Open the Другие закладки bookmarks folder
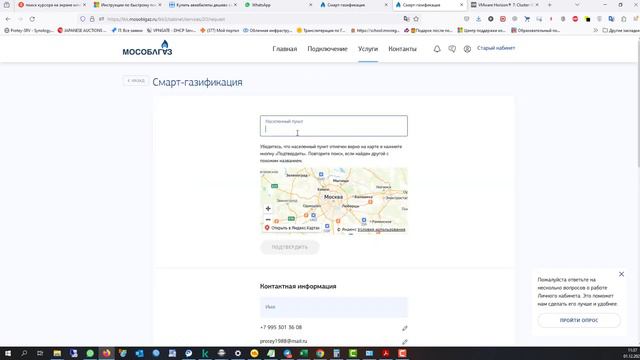640x360 pixels. [x=620, y=30]
